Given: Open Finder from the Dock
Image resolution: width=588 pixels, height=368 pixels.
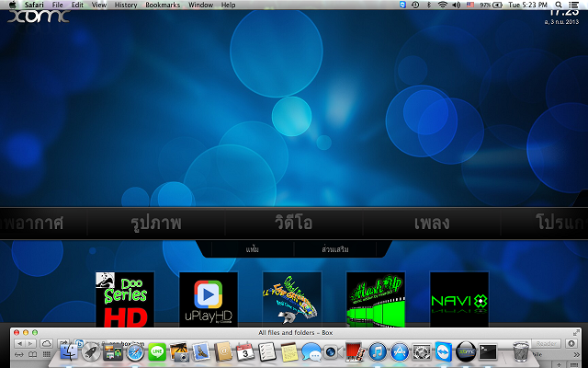Looking at the screenshot, I should (x=69, y=351).
